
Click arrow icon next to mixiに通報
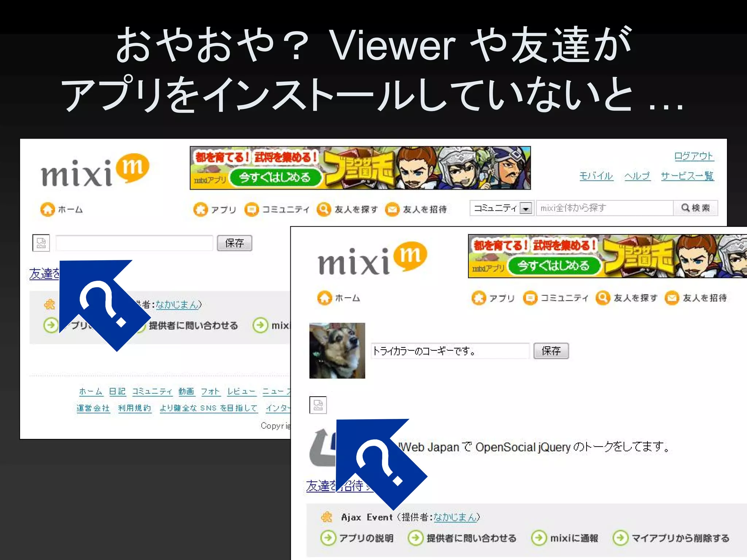tap(539, 538)
